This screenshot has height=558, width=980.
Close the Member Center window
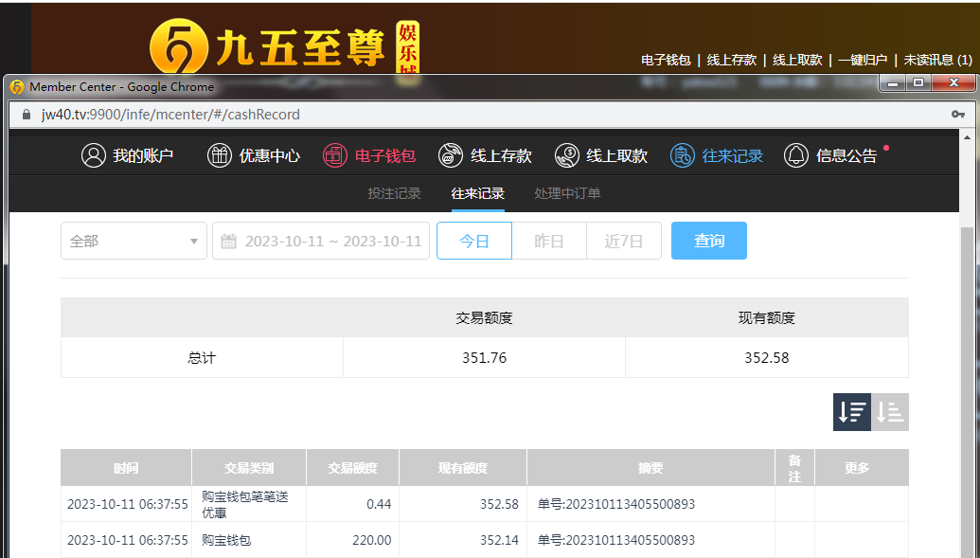[x=953, y=82]
